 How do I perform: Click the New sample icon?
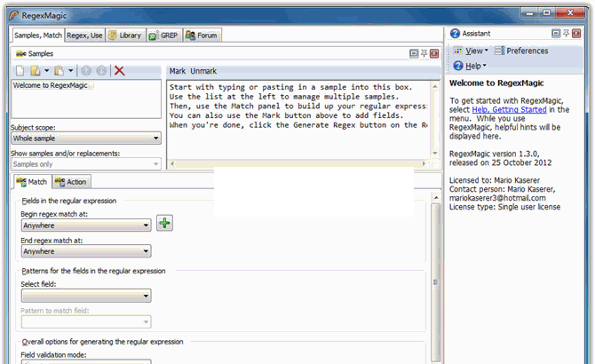pyautogui.click(x=18, y=70)
